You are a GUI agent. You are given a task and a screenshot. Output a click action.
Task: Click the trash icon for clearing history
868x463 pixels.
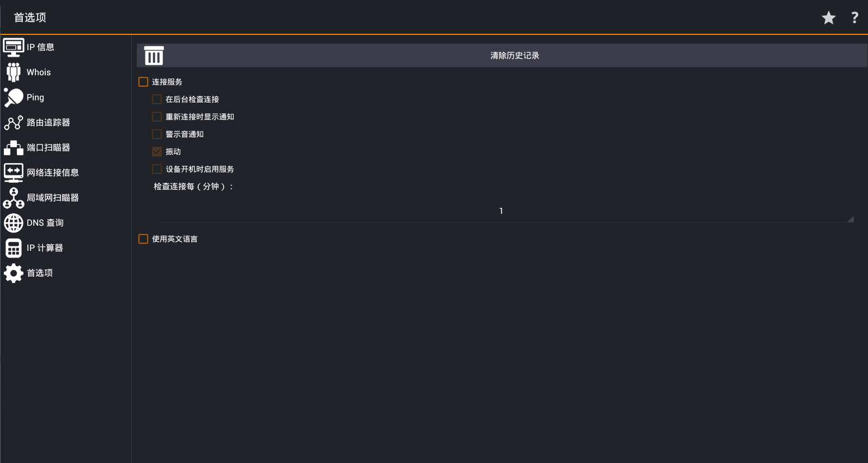tap(154, 56)
